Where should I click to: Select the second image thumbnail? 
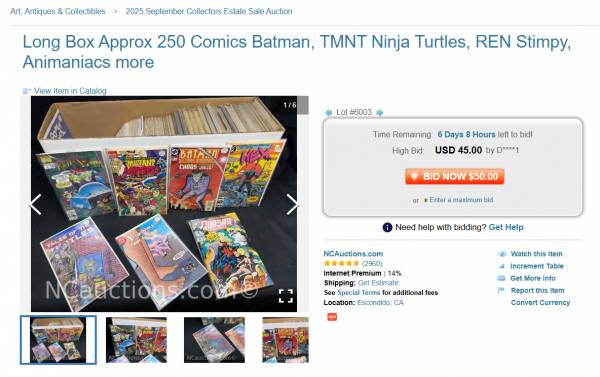(x=136, y=340)
